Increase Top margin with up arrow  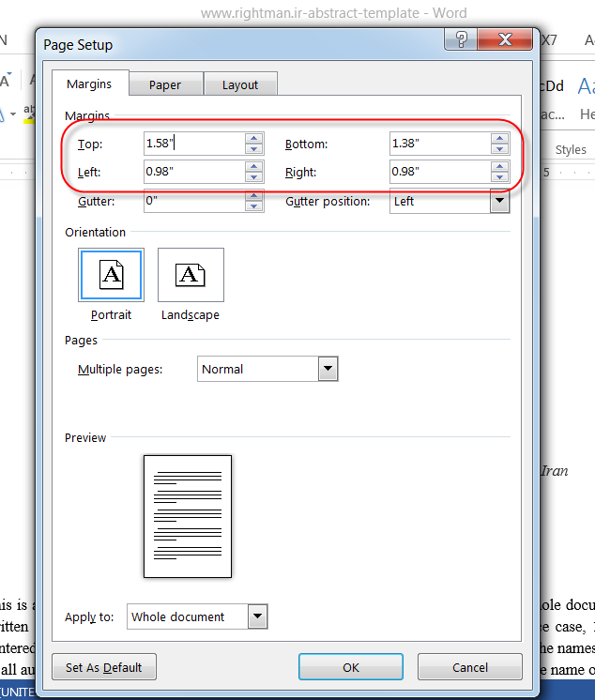click(253, 138)
